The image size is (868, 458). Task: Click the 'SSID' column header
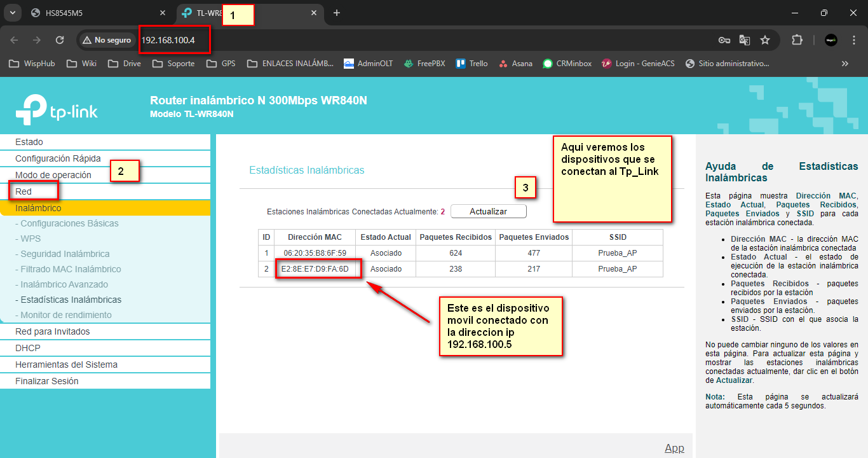coord(617,237)
